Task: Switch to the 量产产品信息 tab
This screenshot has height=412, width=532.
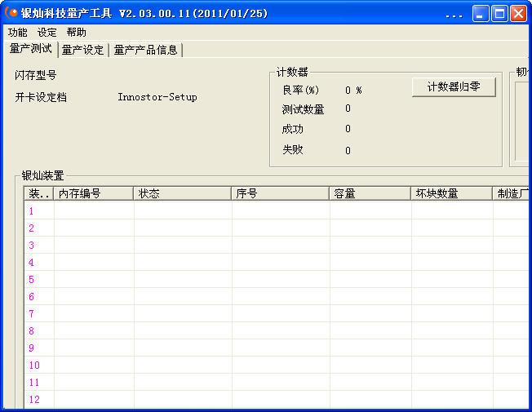Action: [x=145, y=51]
